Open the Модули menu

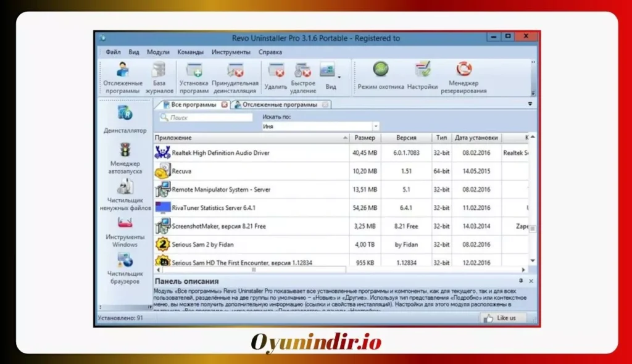158,52
